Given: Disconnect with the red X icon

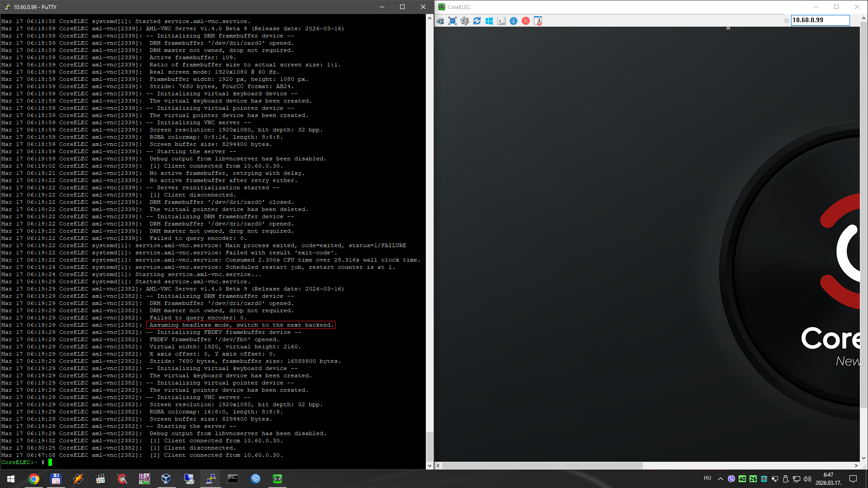Looking at the screenshot, I should click(526, 21).
